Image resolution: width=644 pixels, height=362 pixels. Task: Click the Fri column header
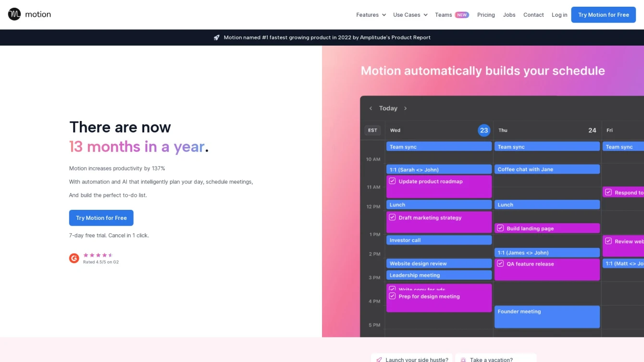coord(609,130)
